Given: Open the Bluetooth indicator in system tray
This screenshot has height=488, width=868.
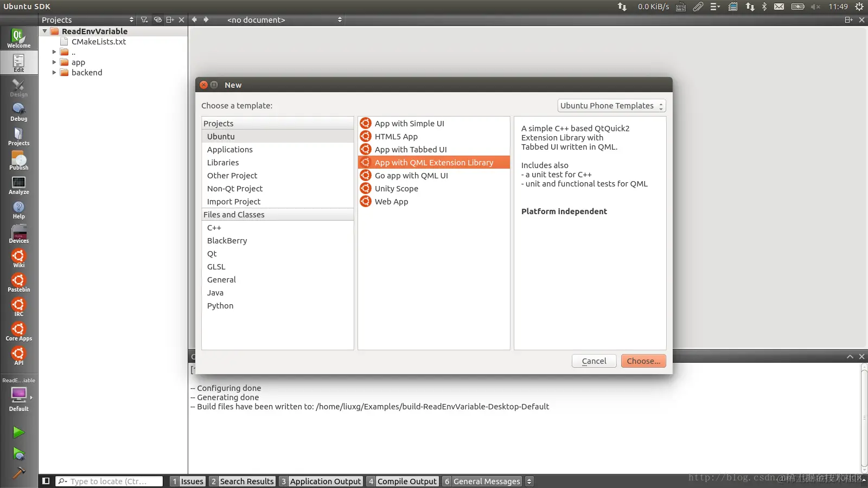Looking at the screenshot, I should coord(764,7).
